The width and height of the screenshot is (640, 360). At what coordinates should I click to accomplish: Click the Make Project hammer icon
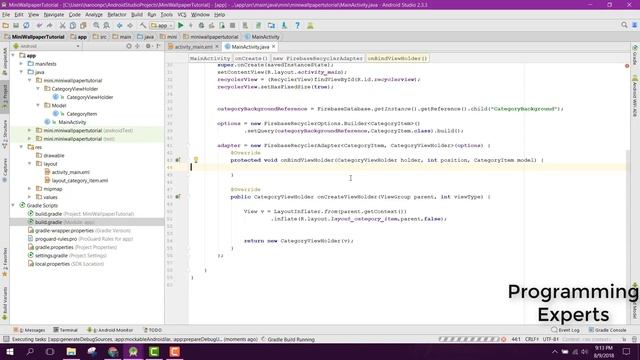click(143, 25)
